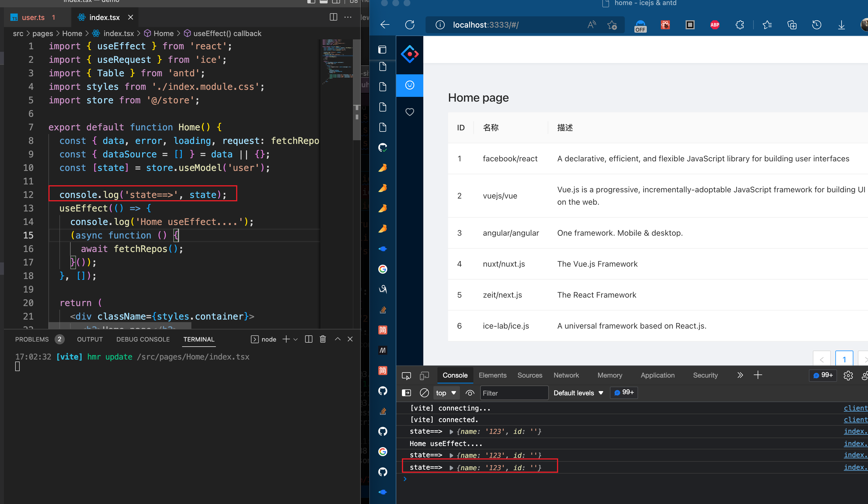868x504 pixels.
Task: Open the user.ts editor tab
Action: [x=33, y=17]
